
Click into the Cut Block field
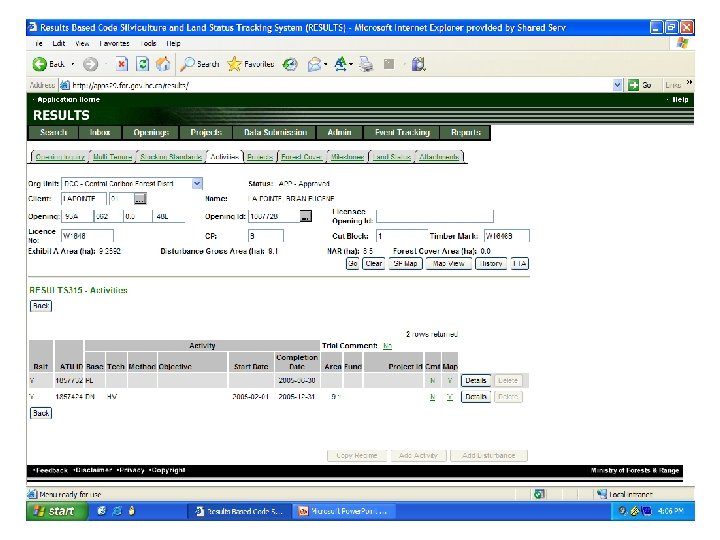(402, 236)
